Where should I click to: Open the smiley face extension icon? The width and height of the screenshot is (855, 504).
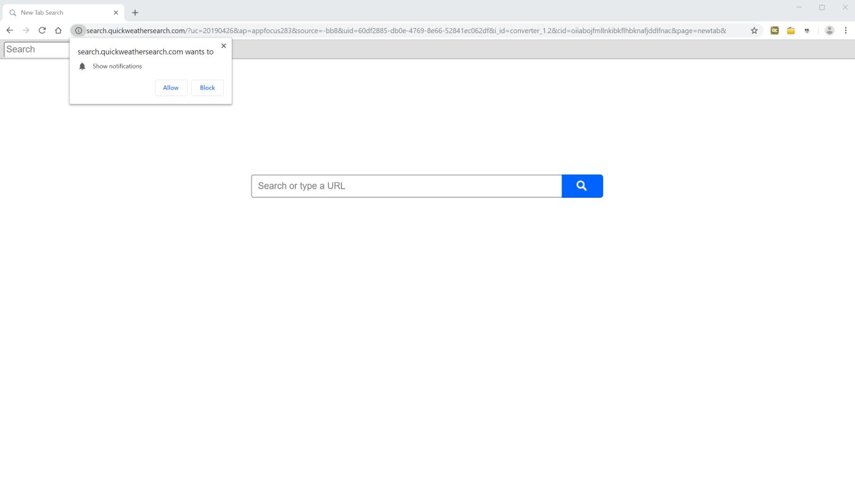pyautogui.click(x=807, y=30)
